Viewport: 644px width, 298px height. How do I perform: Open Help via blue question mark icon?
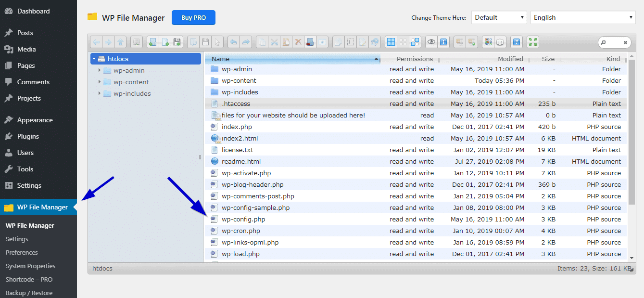[517, 42]
